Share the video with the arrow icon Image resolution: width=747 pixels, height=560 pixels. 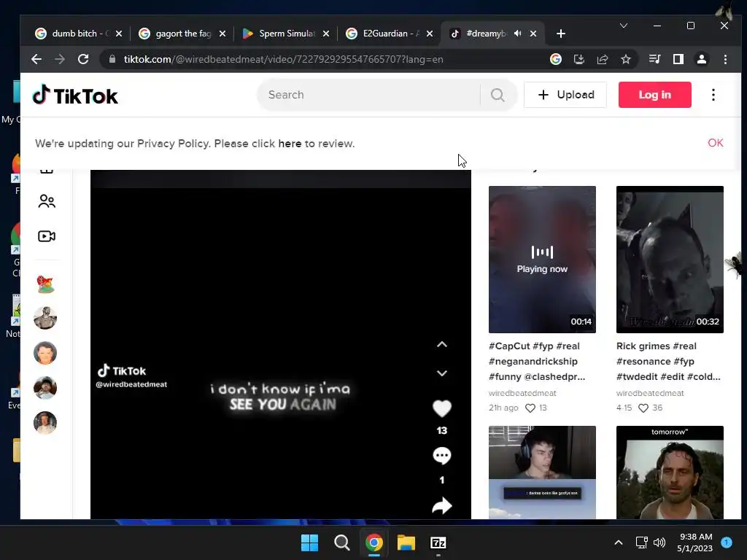441,506
